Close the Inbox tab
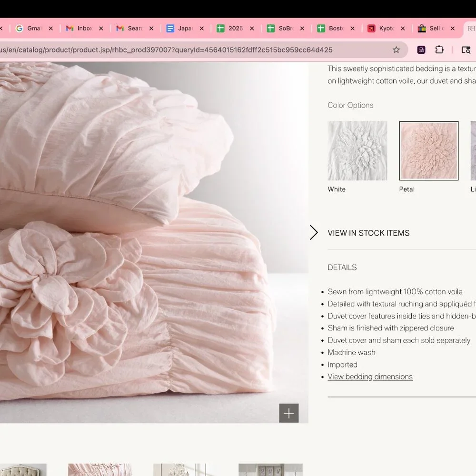476x476 pixels. (101, 28)
